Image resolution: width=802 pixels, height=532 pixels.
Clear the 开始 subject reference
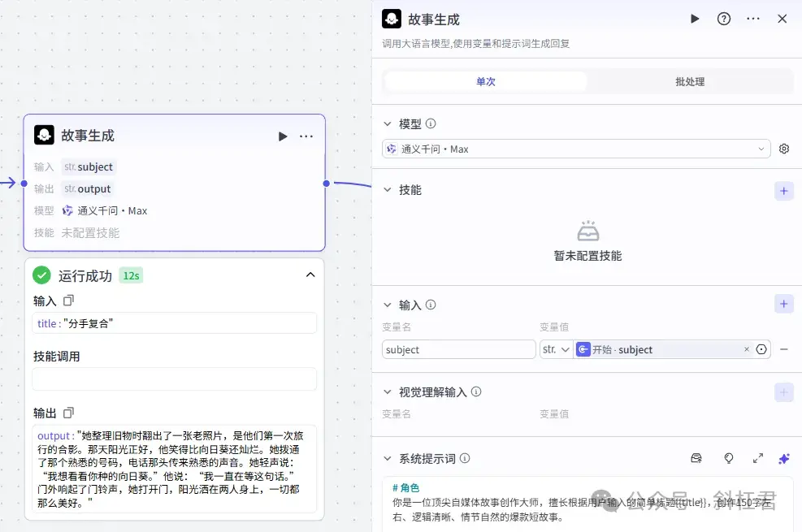[746, 349]
